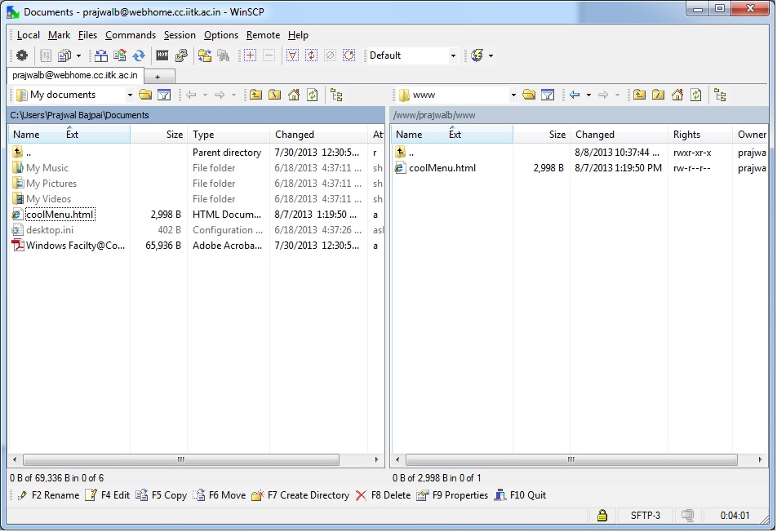The width and height of the screenshot is (777, 532).
Task: Click the New Session lightning icon
Action: click(x=477, y=55)
